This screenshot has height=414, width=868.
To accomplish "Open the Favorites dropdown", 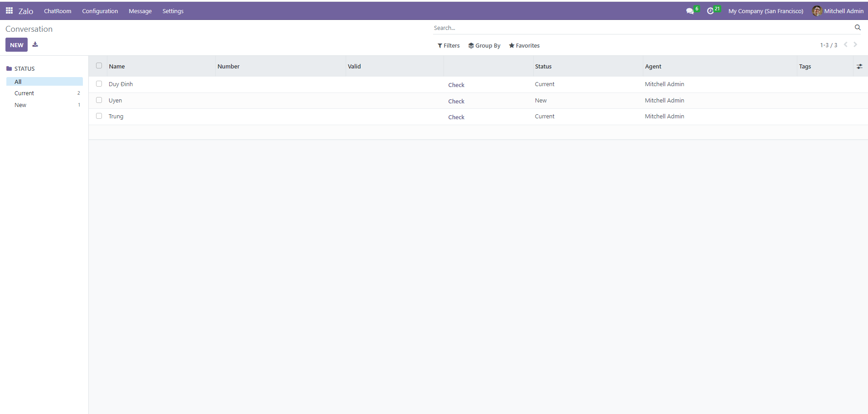I will point(524,45).
